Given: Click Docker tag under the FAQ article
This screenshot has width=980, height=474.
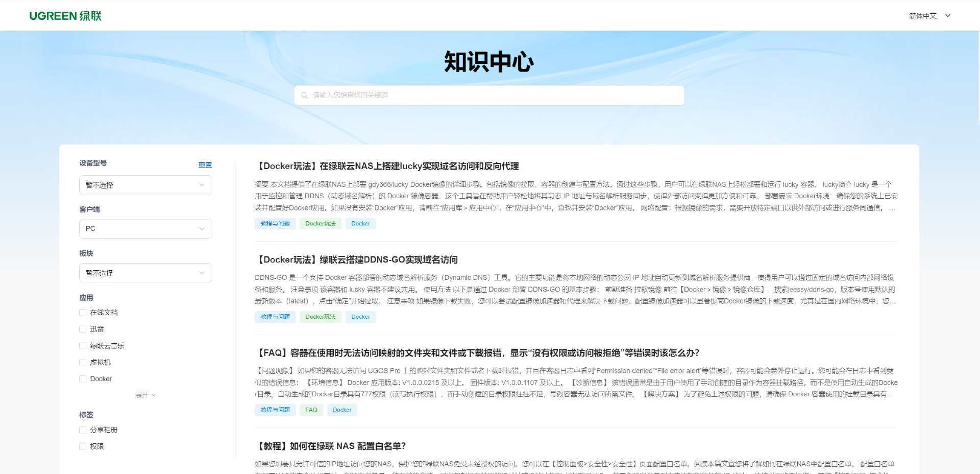Looking at the screenshot, I should coord(342,410).
